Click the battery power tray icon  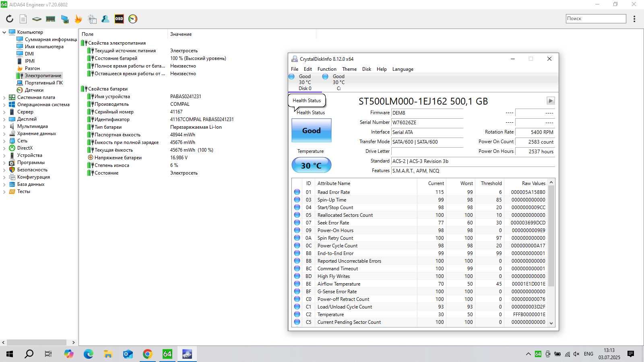pos(557,354)
